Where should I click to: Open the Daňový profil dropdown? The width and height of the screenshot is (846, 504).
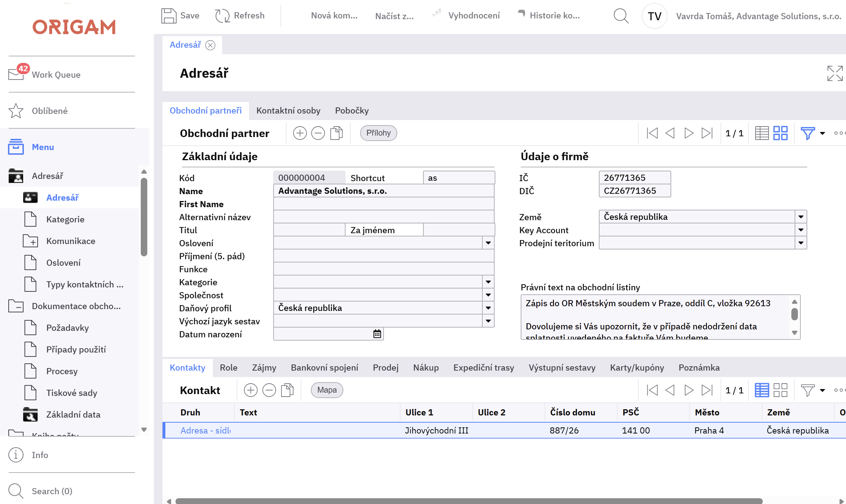point(488,308)
